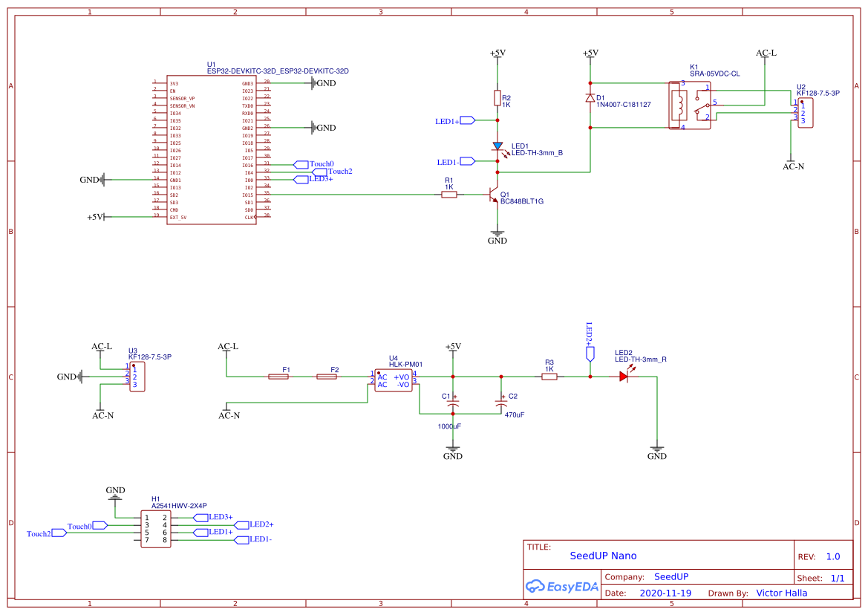Click the LED1+ net flag at header H1
The width and height of the screenshot is (868, 615).
[x=201, y=533]
